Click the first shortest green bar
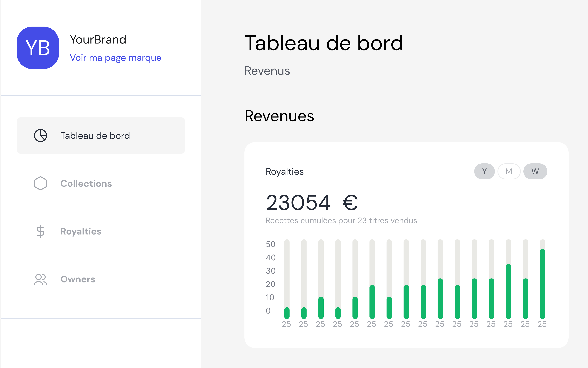The height and width of the screenshot is (368, 588). click(x=287, y=313)
